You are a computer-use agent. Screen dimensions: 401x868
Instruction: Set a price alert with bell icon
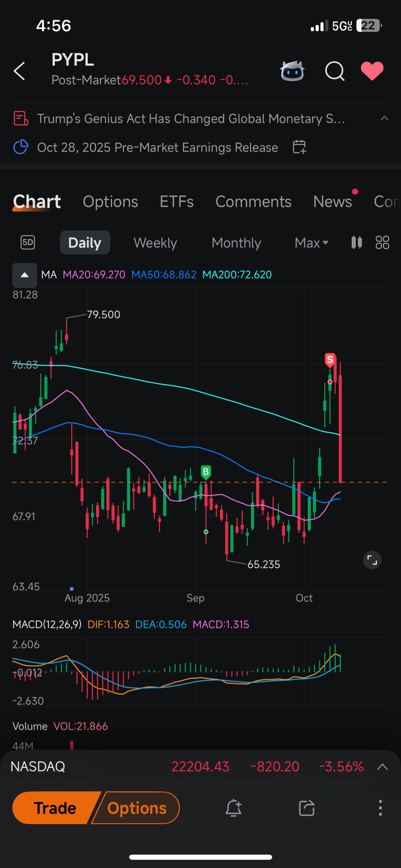coord(233,808)
